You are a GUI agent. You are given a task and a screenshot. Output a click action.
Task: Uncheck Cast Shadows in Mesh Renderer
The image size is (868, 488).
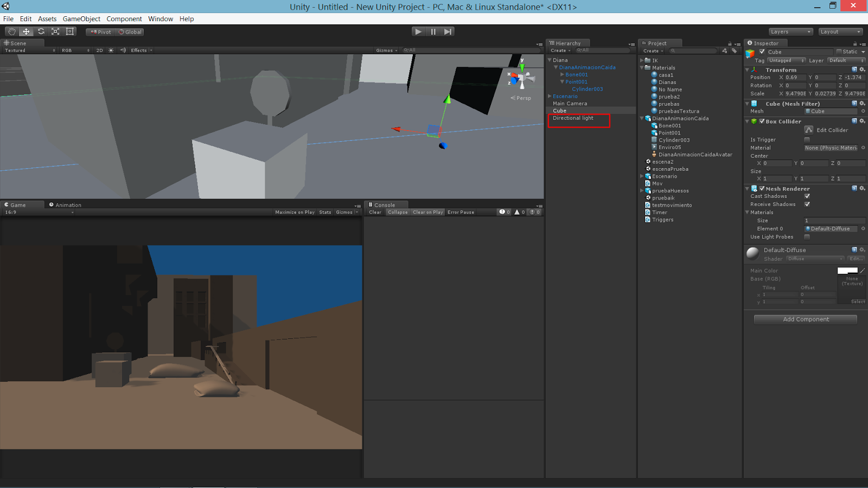point(807,196)
